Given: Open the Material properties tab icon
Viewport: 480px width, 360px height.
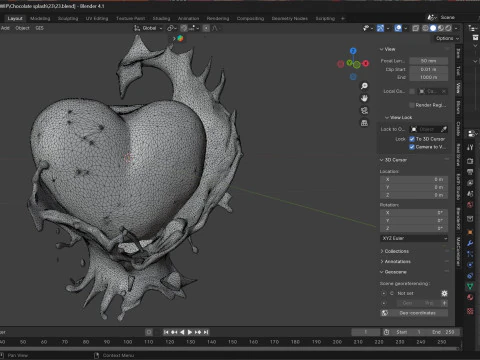Looking at the screenshot, I should coord(470,297).
